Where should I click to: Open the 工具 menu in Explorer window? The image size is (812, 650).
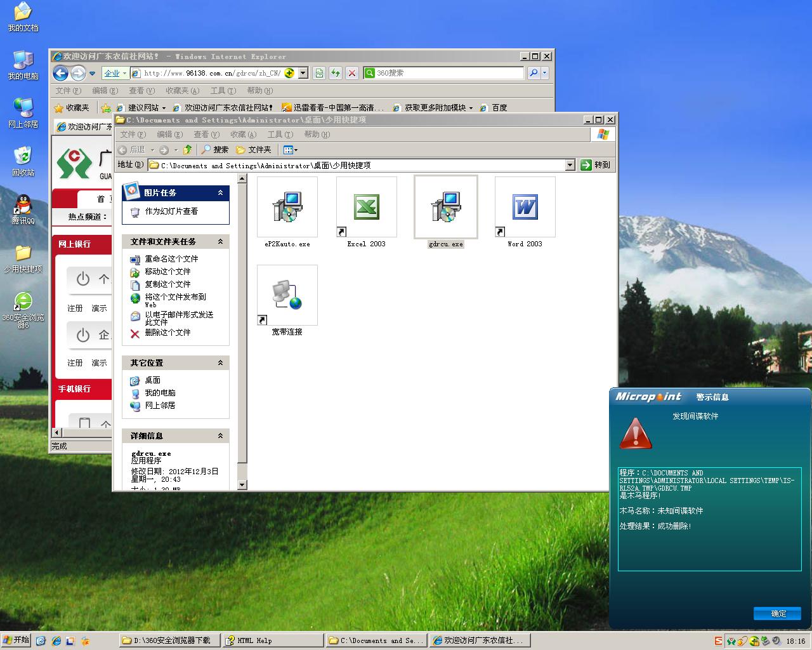pos(280,135)
